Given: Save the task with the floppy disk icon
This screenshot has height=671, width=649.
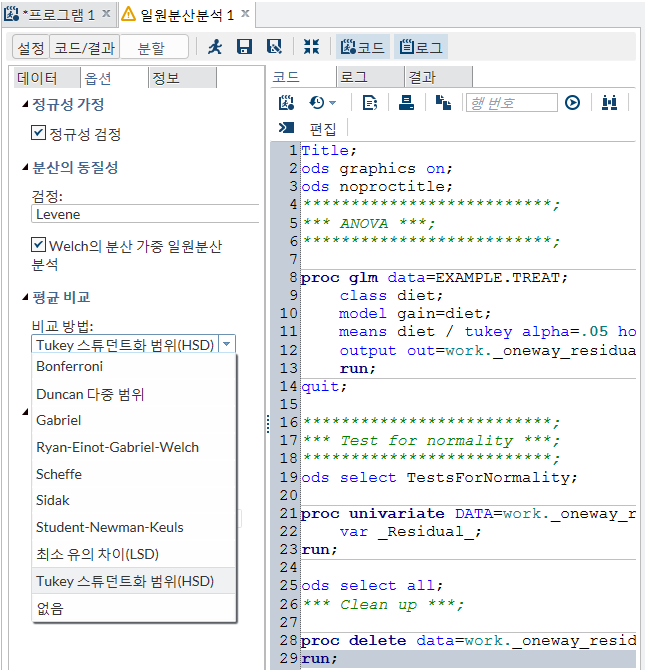Looking at the screenshot, I should coord(244,47).
